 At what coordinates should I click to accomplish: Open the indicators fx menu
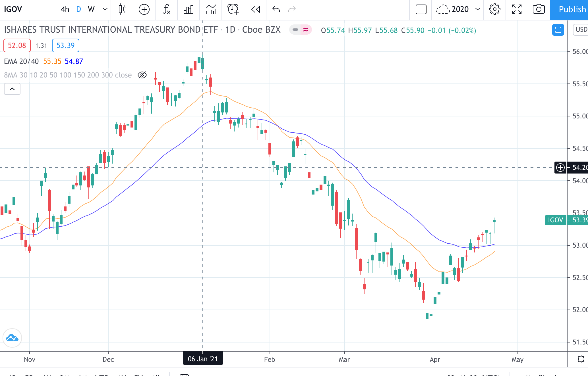point(166,9)
